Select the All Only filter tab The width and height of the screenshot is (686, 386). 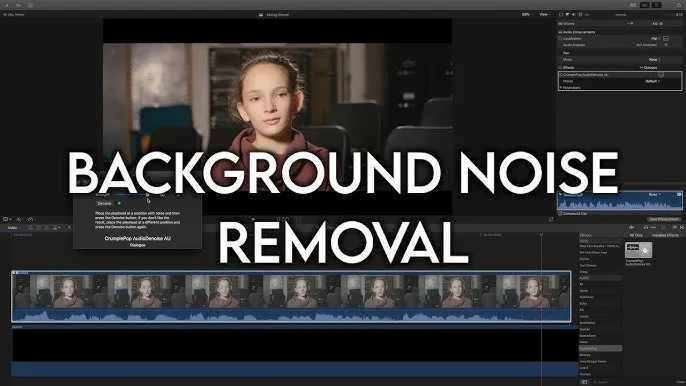tap(636, 235)
